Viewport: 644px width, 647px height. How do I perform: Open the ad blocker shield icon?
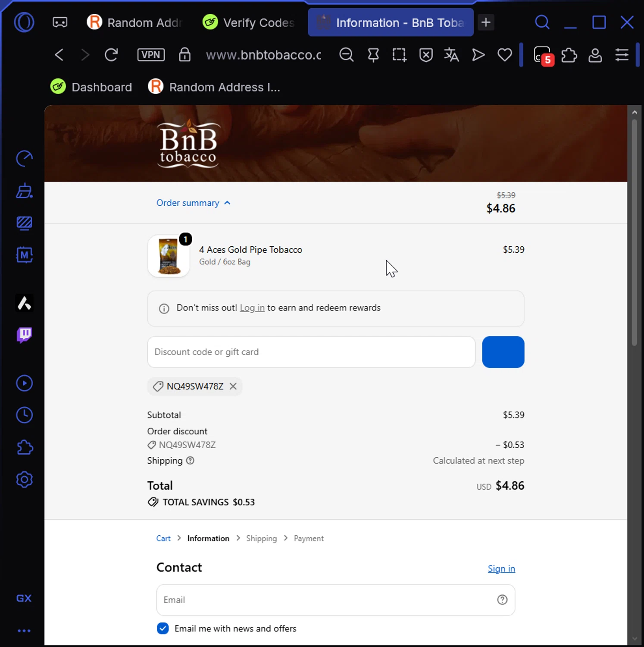(x=426, y=55)
